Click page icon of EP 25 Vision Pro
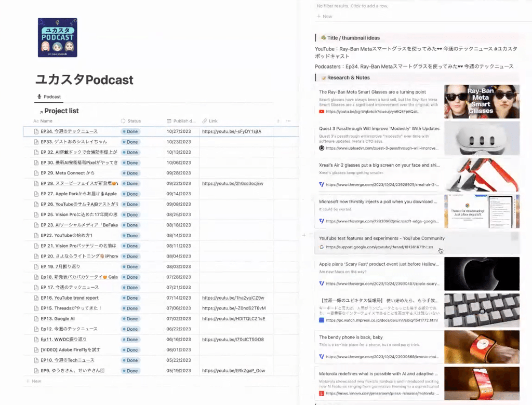Image resolution: width=532 pixels, height=405 pixels. click(x=36, y=215)
